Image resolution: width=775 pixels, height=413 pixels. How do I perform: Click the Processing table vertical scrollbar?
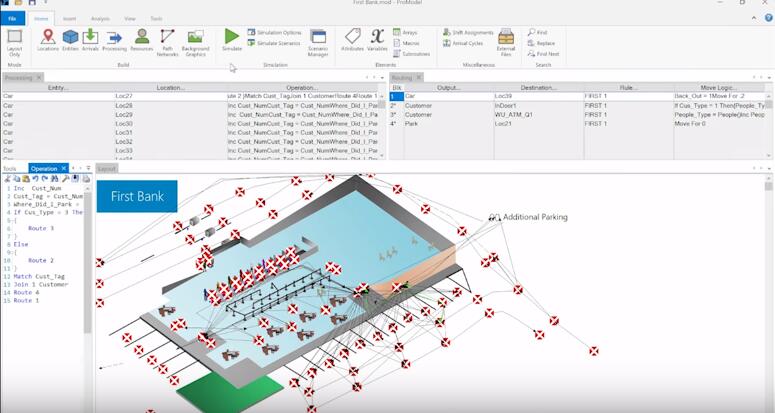pos(382,127)
